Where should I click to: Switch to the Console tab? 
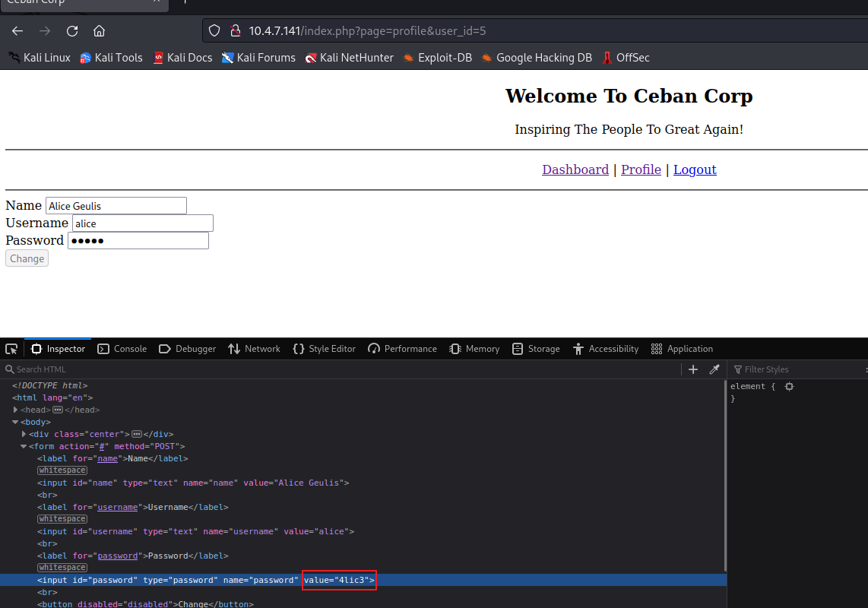pyautogui.click(x=122, y=349)
